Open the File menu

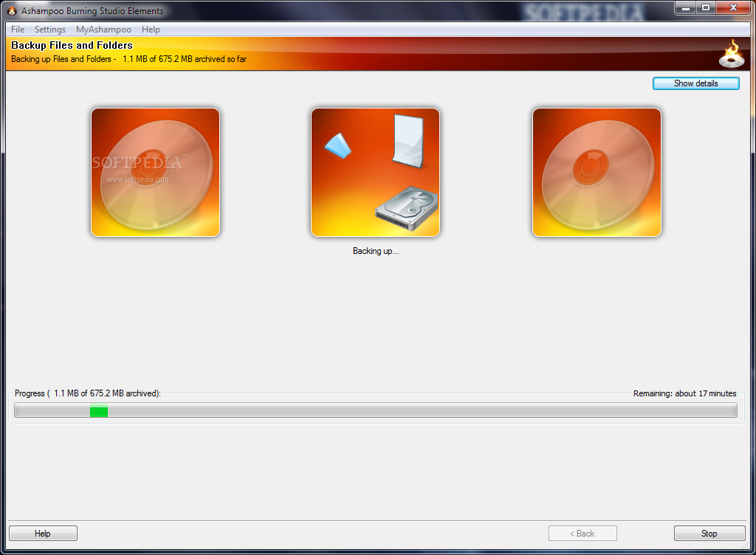click(x=18, y=30)
